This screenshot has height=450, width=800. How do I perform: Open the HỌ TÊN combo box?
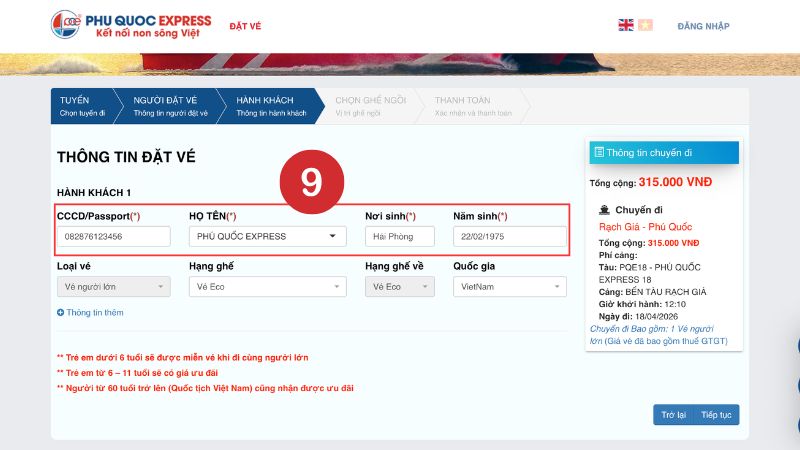(267, 237)
